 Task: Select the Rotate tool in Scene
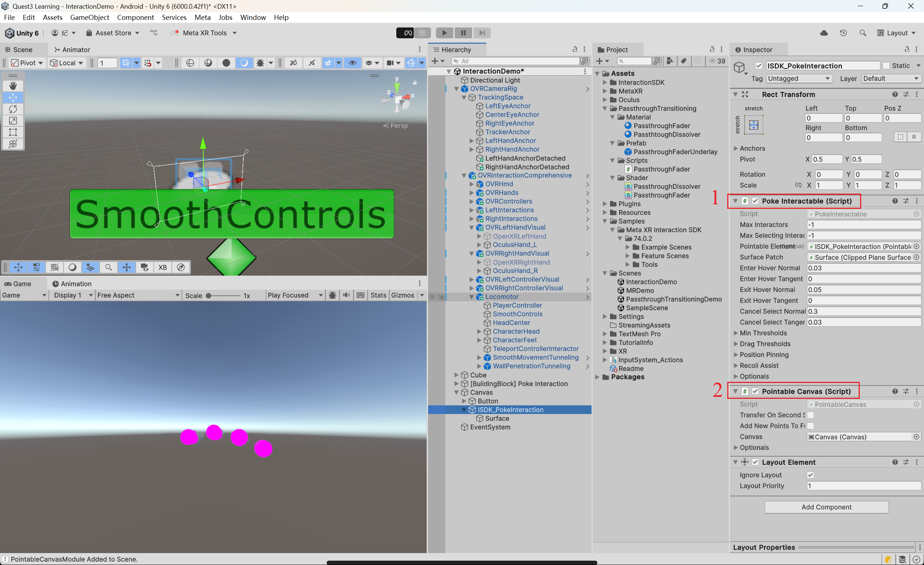click(13, 109)
